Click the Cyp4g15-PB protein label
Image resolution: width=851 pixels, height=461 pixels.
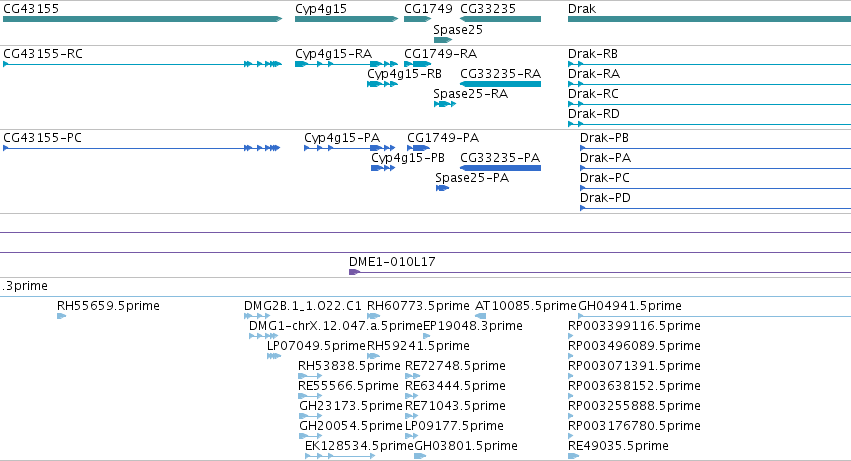pos(408,158)
